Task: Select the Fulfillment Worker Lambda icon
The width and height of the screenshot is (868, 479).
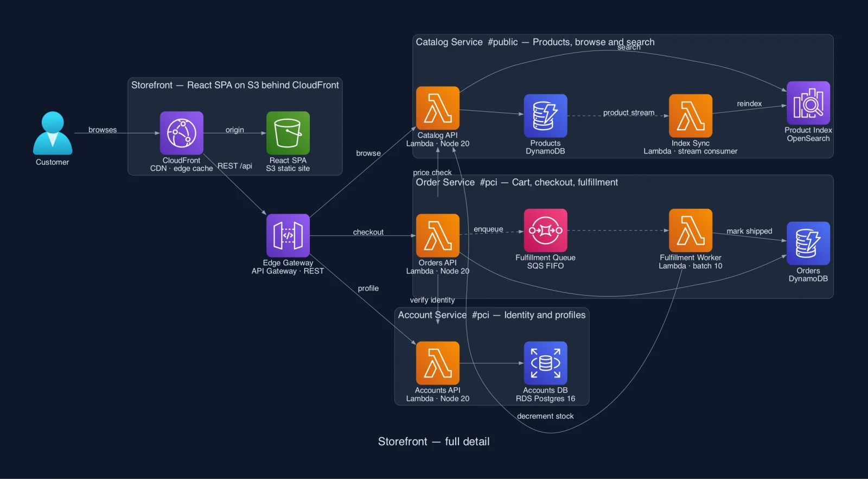Action: (691, 231)
